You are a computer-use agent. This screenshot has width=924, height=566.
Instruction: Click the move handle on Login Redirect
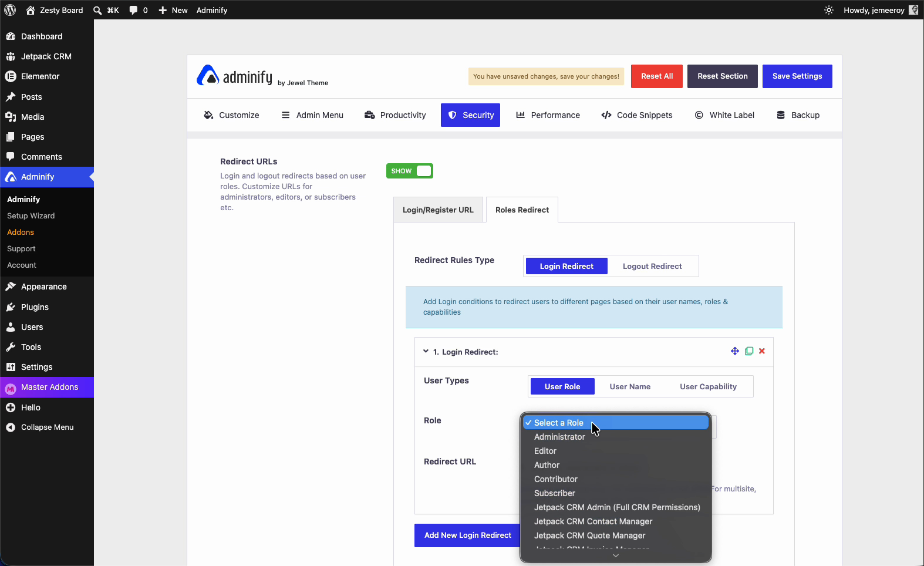(x=734, y=351)
